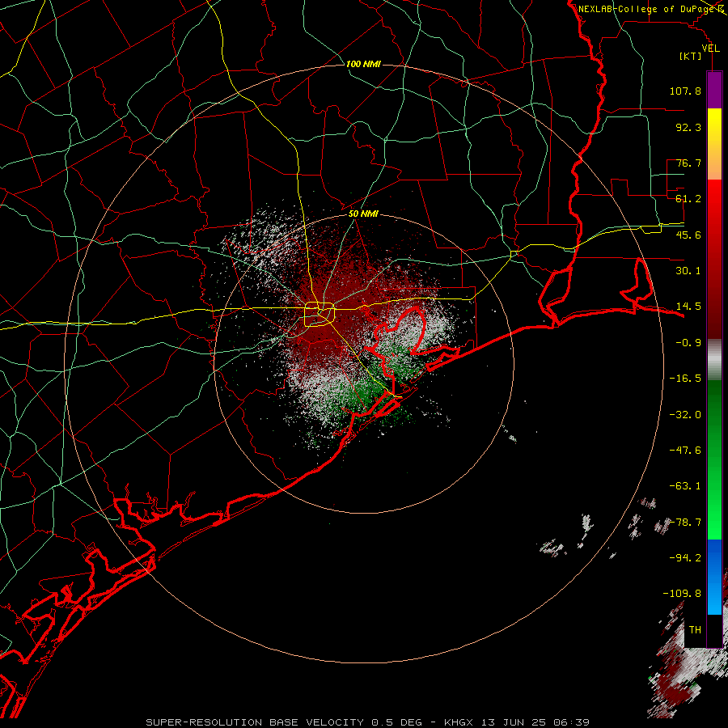The height and width of the screenshot is (728, 728).
Task: Click the 50 NMI range ring label
Action: click(363, 214)
